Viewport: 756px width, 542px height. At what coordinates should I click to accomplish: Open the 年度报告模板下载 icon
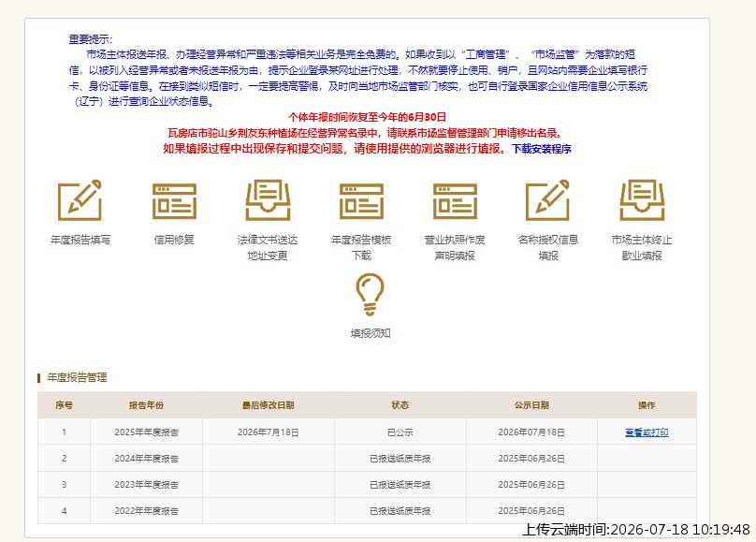tap(361, 201)
